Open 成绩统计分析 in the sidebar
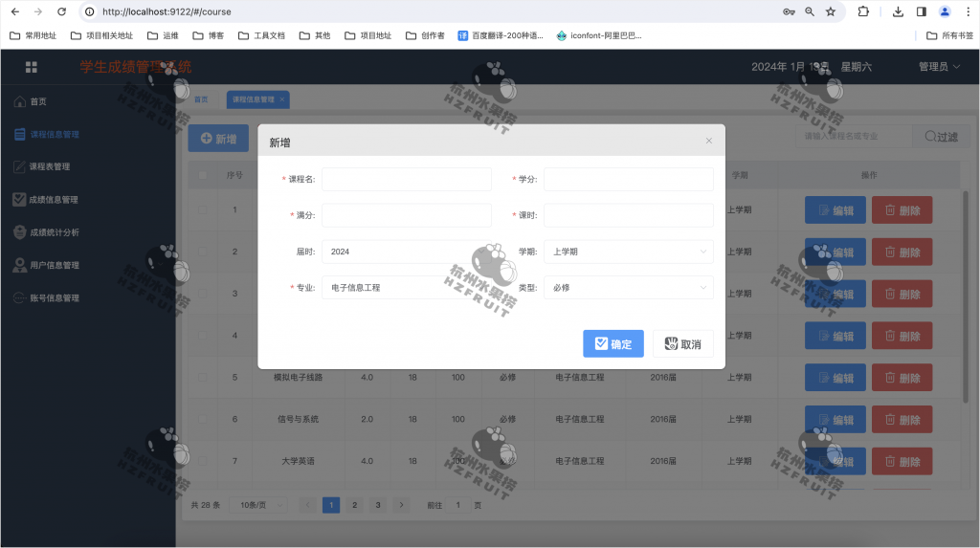The width and height of the screenshot is (980, 548). [x=55, y=232]
